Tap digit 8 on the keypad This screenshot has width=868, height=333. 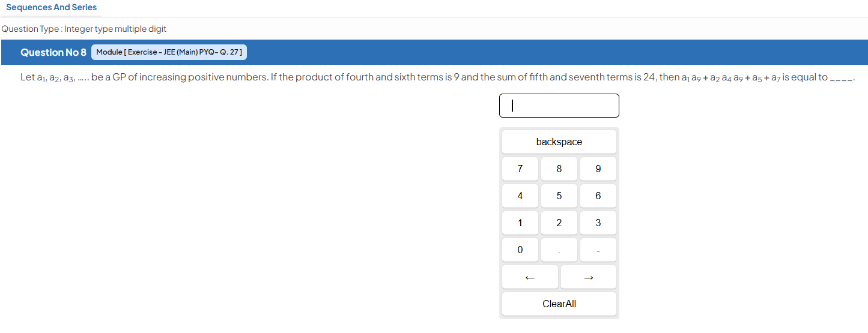tap(559, 169)
